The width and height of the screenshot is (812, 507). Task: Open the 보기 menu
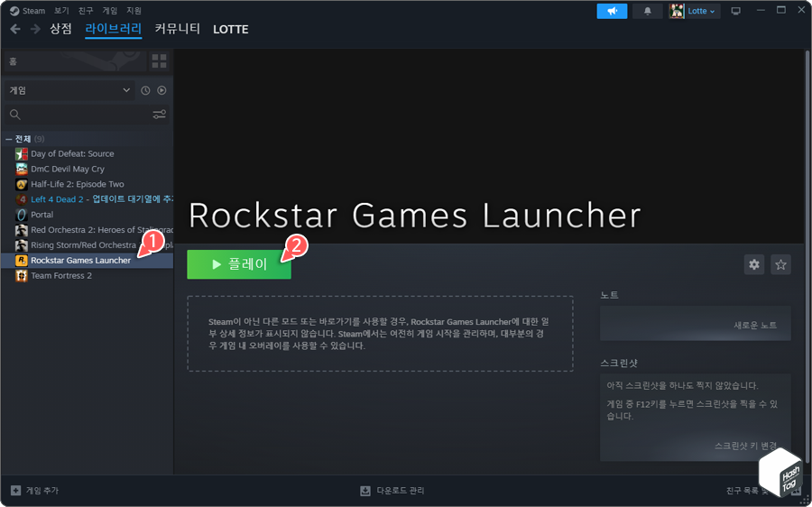[x=61, y=10]
